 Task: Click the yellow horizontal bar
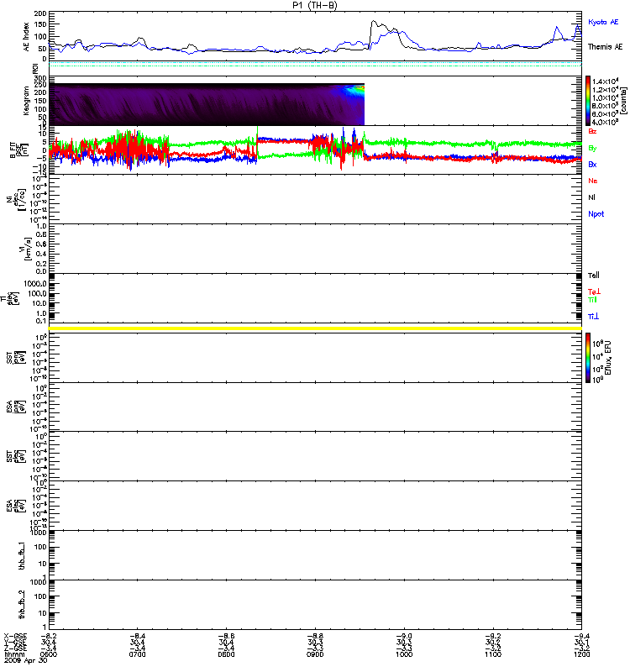[x=315, y=328]
